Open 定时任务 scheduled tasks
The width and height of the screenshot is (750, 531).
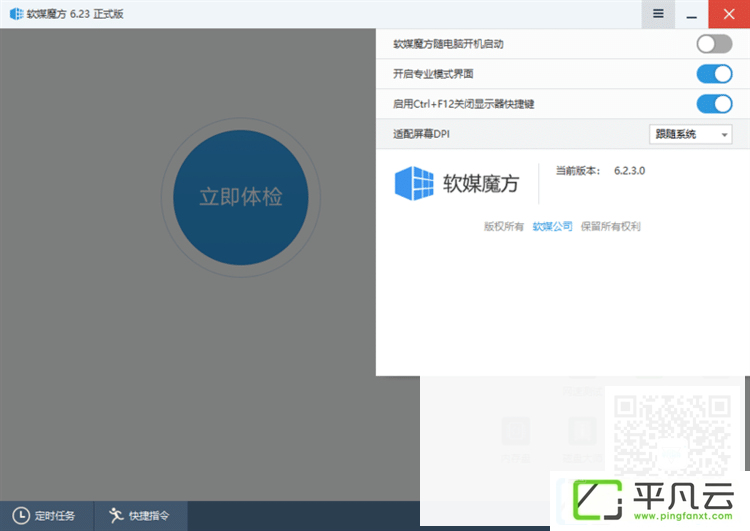coord(46,516)
